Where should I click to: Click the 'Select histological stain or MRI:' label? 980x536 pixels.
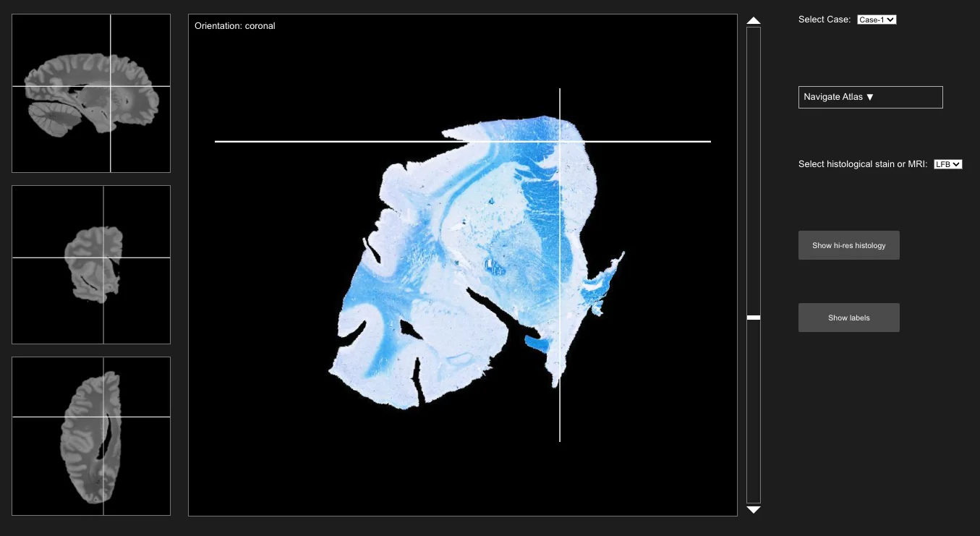coord(863,164)
